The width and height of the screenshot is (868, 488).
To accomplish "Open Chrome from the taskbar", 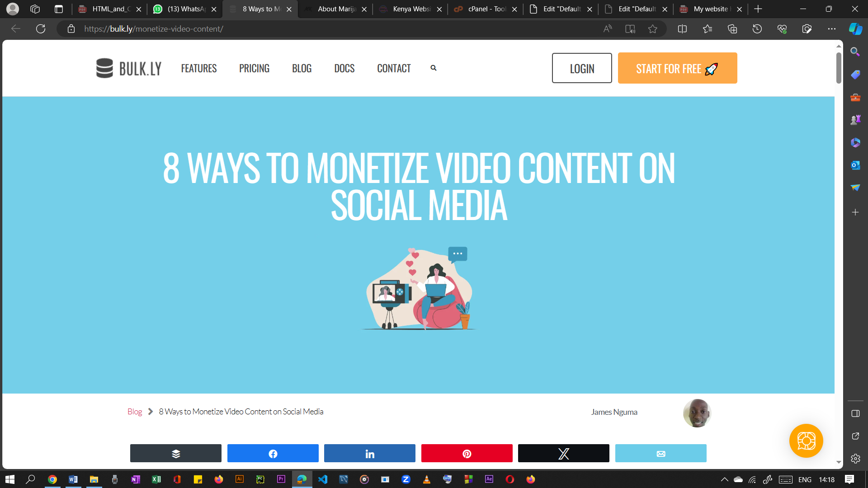I will 52,479.
